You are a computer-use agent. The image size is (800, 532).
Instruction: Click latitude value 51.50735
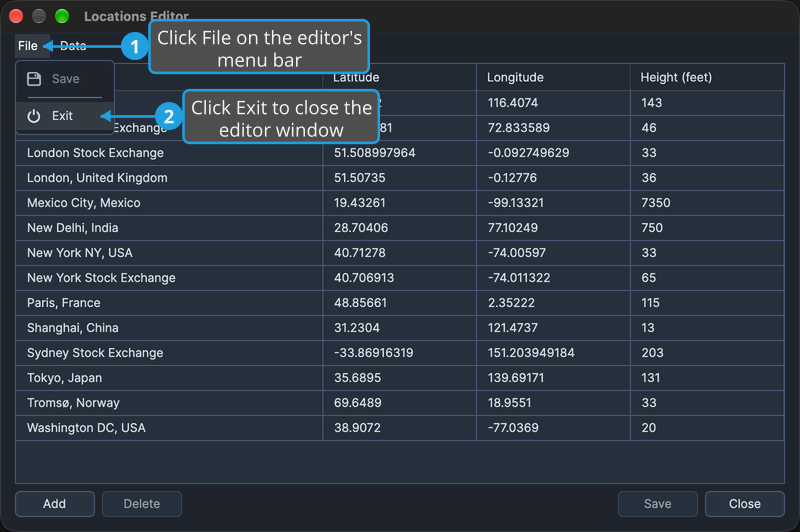tap(360, 178)
